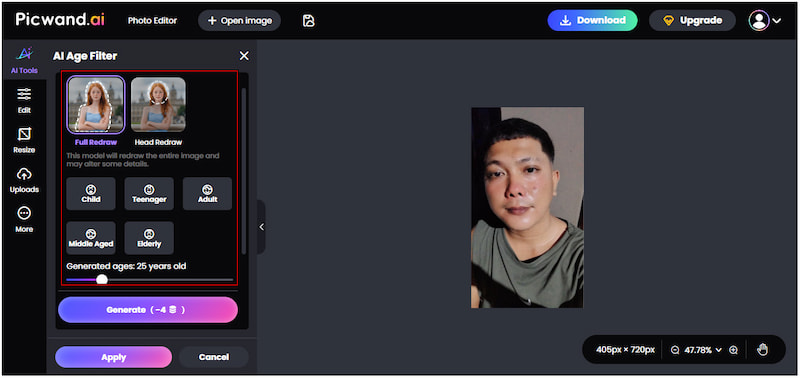Screen dimensions: 800x378
Task: Click the portrait photo on canvas
Action: 527,208
